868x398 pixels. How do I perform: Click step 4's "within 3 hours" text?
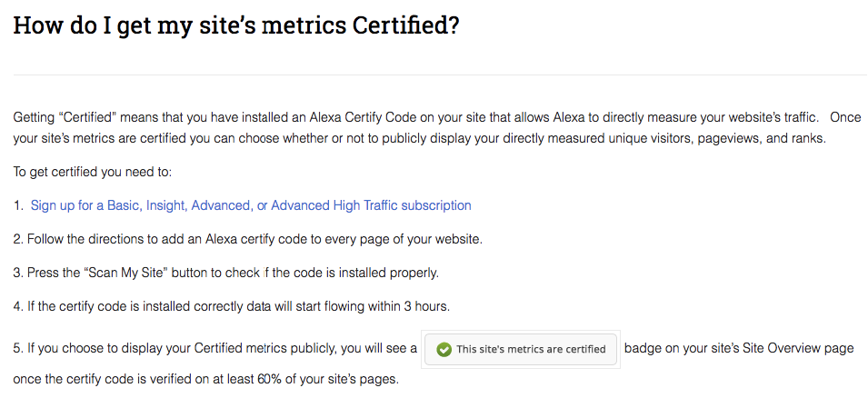(x=401, y=305)
